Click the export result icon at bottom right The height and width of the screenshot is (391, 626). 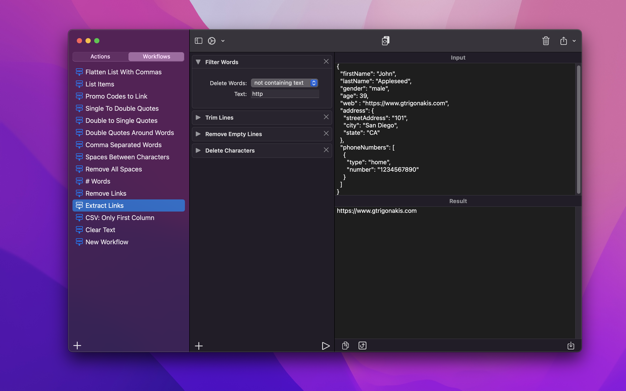pos(571,346)
